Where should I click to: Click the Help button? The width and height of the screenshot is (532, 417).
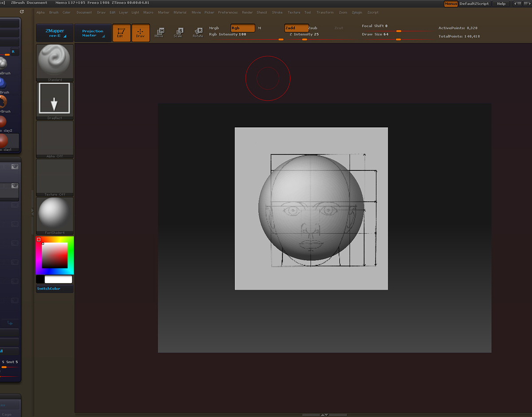[501, 4]
